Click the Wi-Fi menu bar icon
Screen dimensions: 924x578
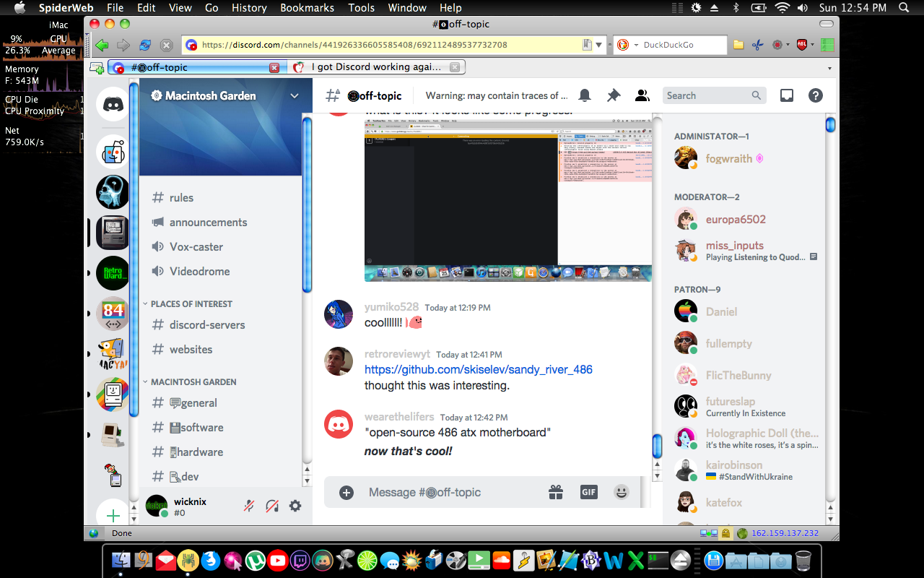point(783,8)
